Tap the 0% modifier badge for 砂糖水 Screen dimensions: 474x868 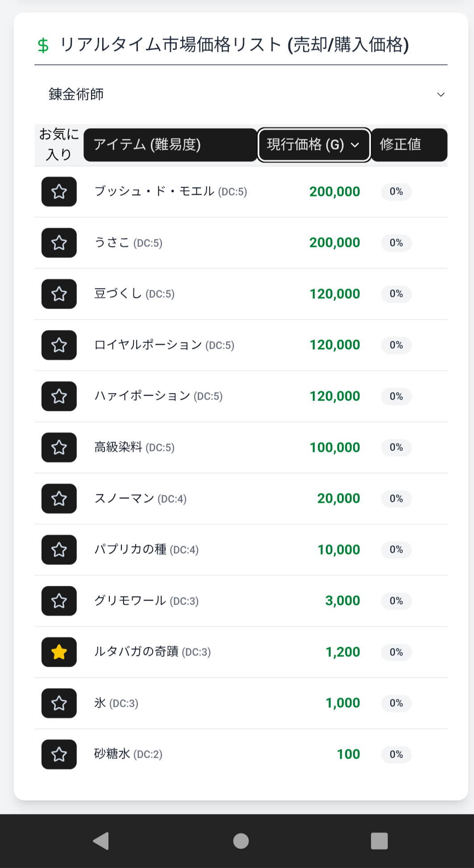396,755
